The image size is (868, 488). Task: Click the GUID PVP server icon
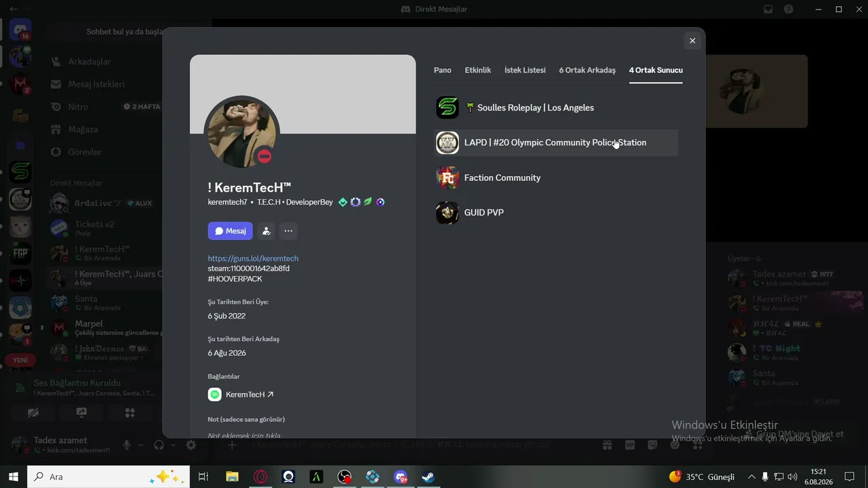pos(448,212)
